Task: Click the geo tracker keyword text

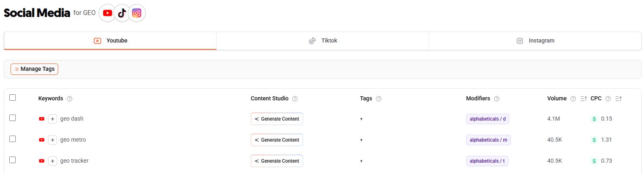Action: [x=74, y=161]
